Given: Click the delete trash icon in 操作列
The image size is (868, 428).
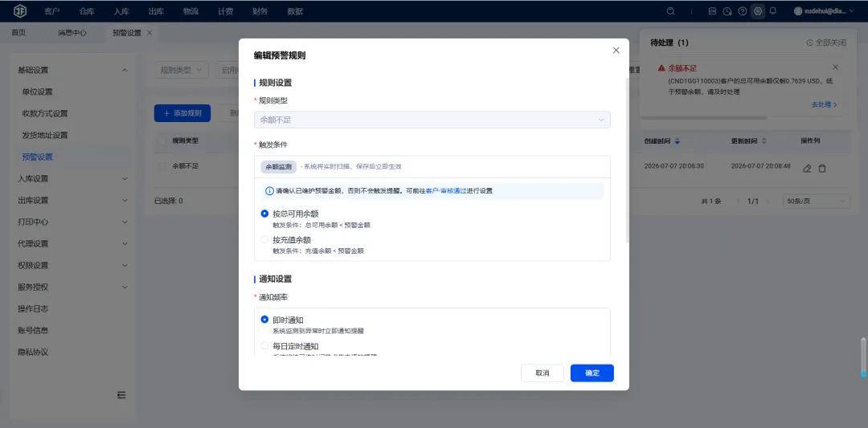Looking at the screenshot, I should click(822, 168).
